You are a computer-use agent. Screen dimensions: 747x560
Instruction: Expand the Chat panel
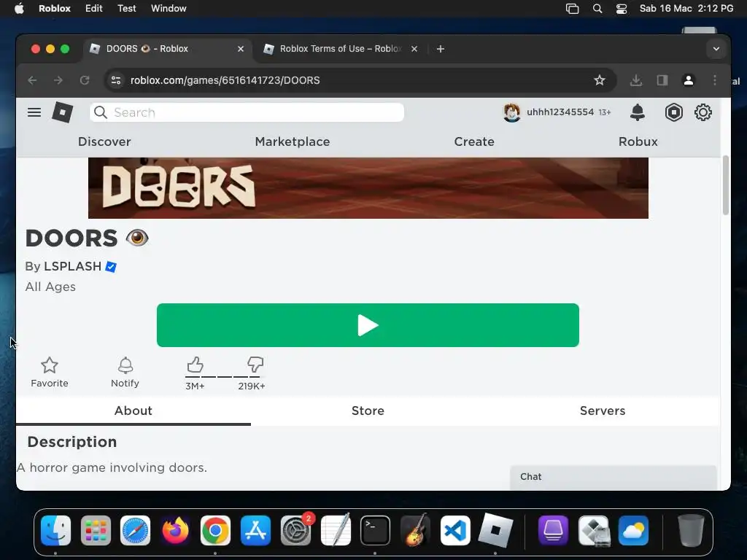[x=613, y=477]
